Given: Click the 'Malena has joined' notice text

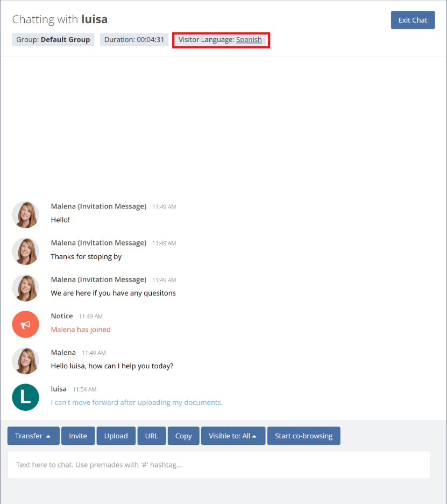Looking at the screenshot, I should (x=81, y=330).
